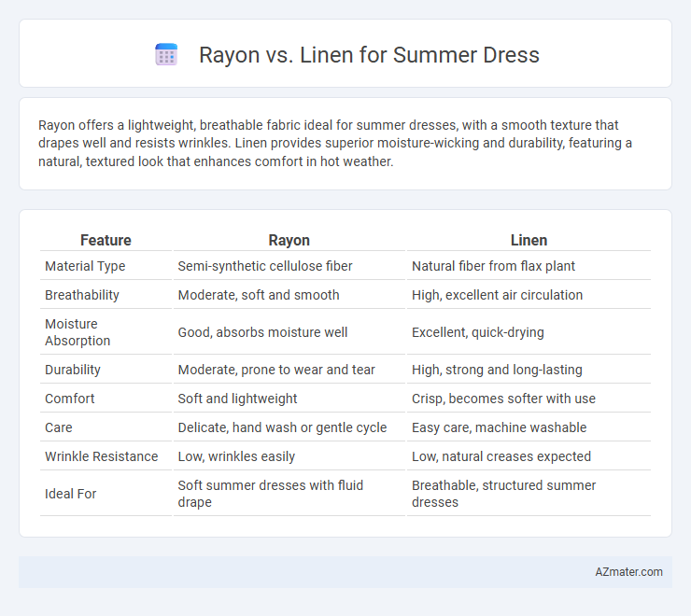Select the 'Rayon' column header
This screenshot has height=616, width=691.
289,240
